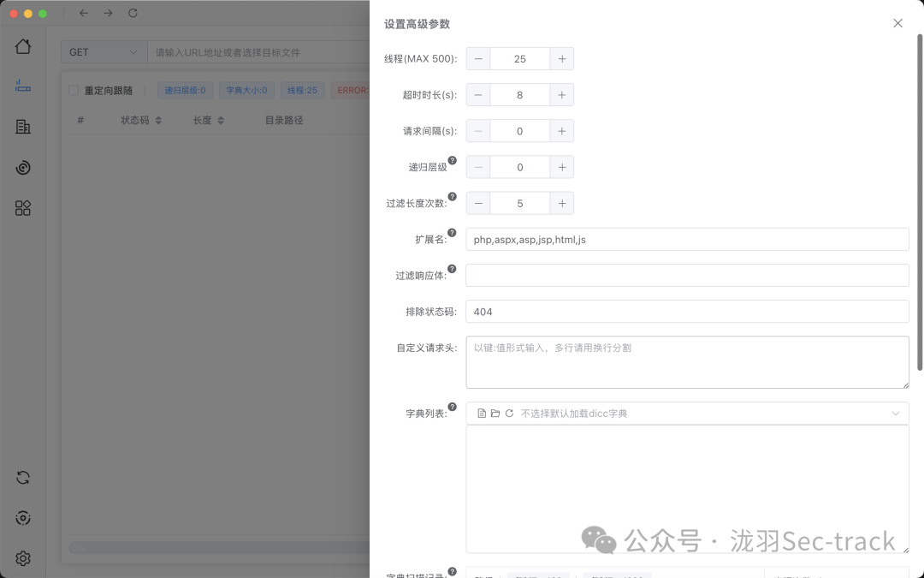Show help for 字典列表
The image size is (924, 578).
(452, 407)
